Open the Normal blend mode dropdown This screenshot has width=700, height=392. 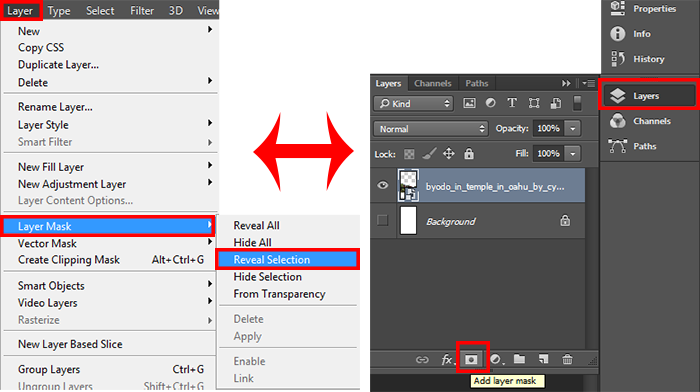[x=430, y=129]
